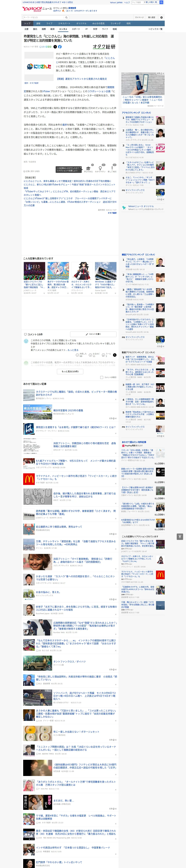Open the LOHACO promotion link at top
Image resolution: width=186 pixels, height=868 pixels.
tap(48, 2)
